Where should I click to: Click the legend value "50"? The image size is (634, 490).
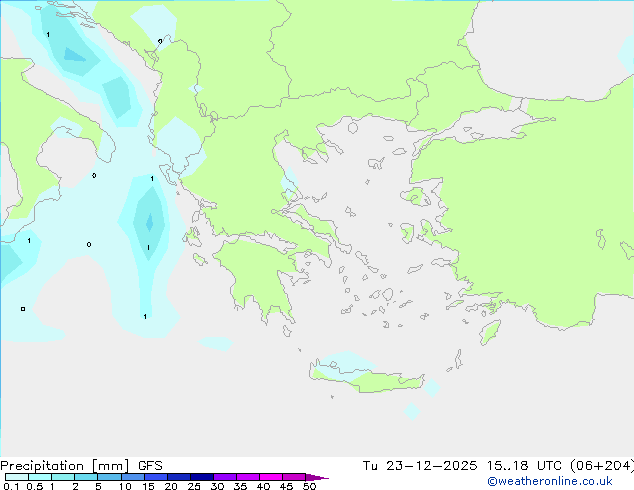coord(310,486)
